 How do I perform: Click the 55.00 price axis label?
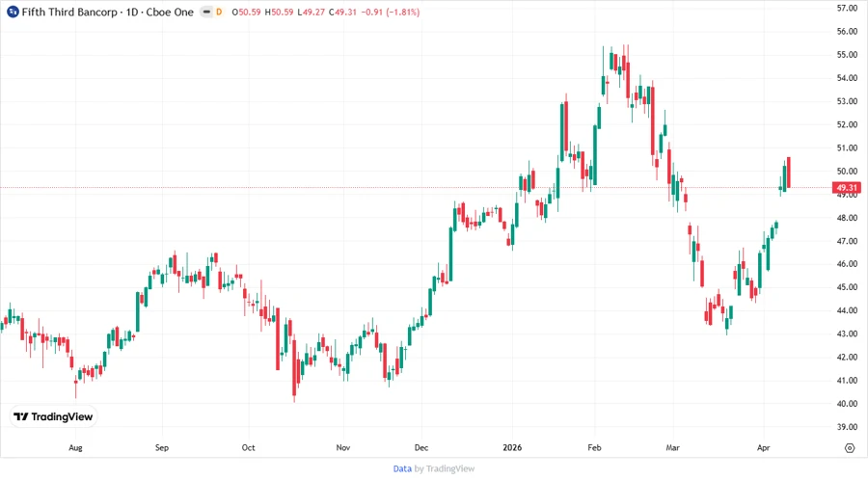(x=847, y=55)
